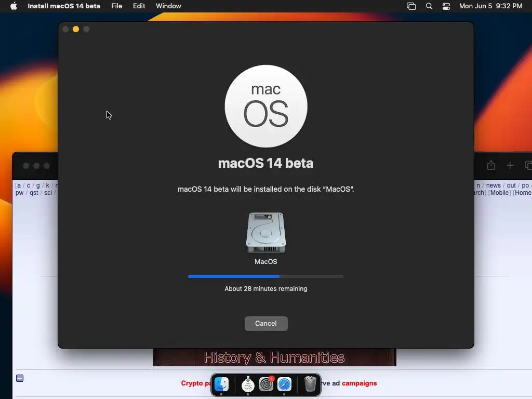Collapse the minus box icon in Safari page
The width and height of the screenshot is (532, 399).
(x=20, y=378)
